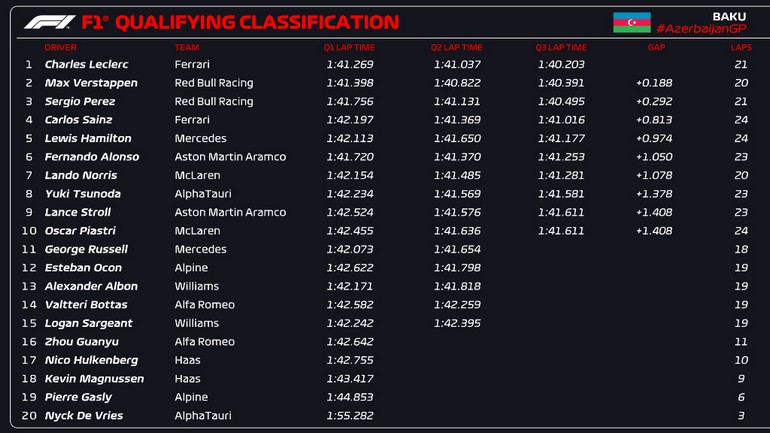The image size is (770, 433).
Task: Click the BAKU location label
Action: click(728, 16)
